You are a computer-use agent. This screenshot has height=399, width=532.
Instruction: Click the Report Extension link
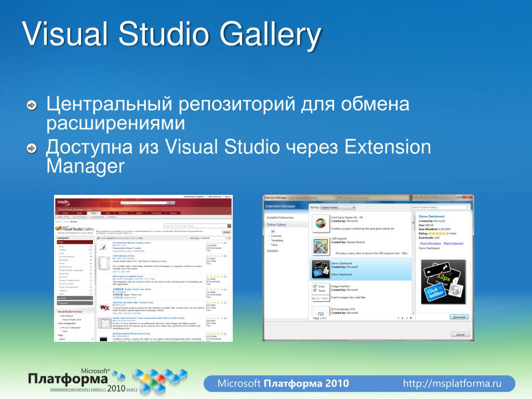(453, 243)
